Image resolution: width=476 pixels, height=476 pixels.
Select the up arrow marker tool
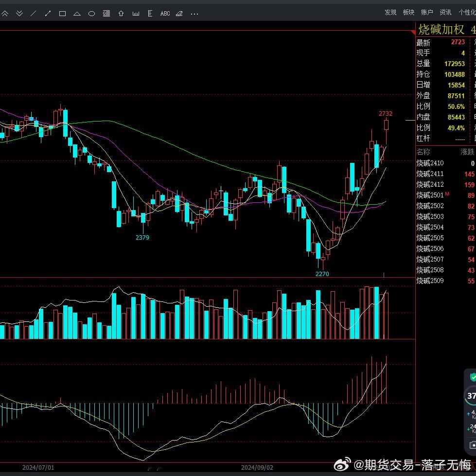point(121,13)
